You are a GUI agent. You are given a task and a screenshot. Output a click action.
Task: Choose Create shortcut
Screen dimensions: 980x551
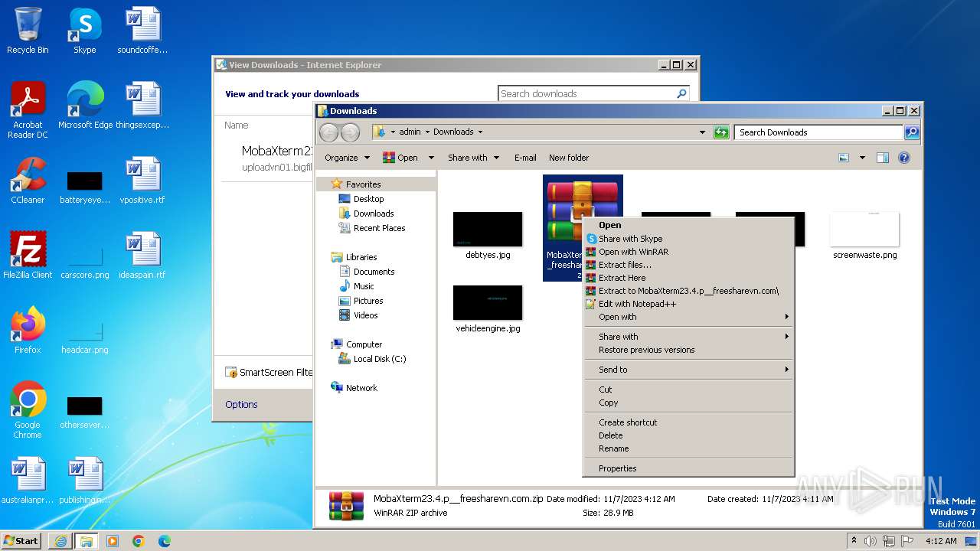pos(688,422)
